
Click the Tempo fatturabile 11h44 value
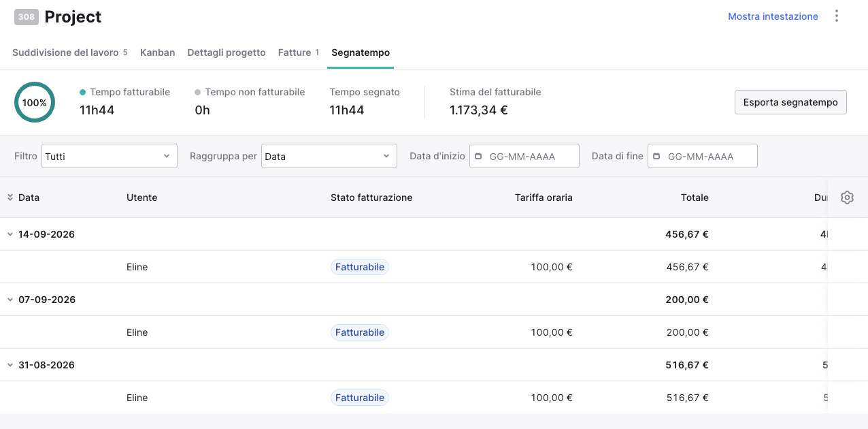point(97,110)
